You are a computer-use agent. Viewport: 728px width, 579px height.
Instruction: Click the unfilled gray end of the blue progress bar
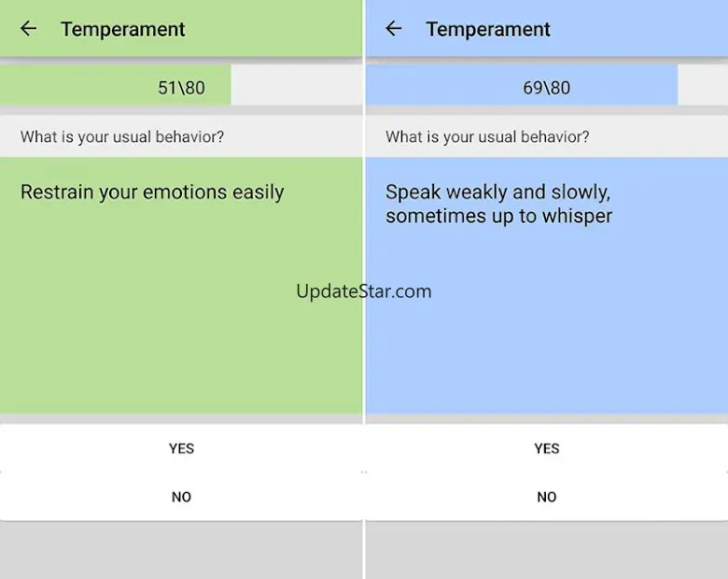click(702, 86)
